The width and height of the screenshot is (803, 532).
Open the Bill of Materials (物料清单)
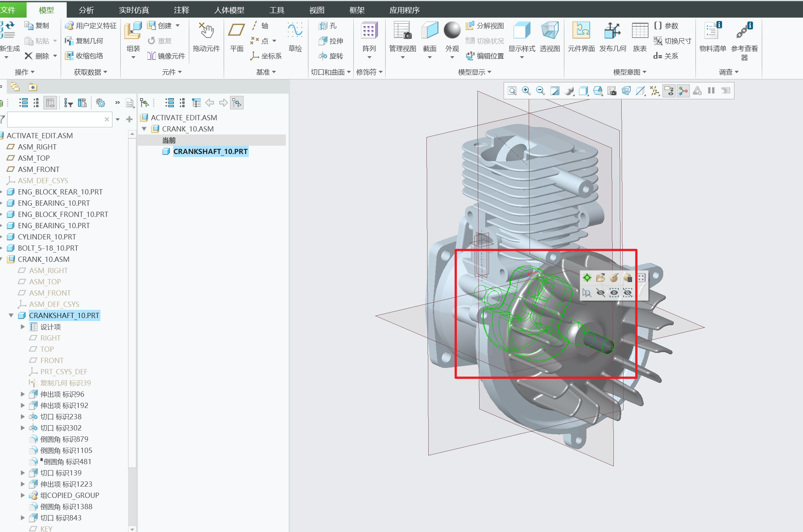coord(713,31)
